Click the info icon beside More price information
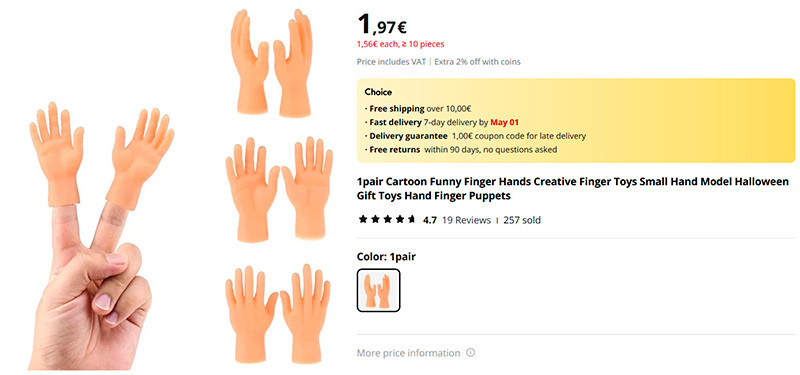 click(x=470, y=353)
